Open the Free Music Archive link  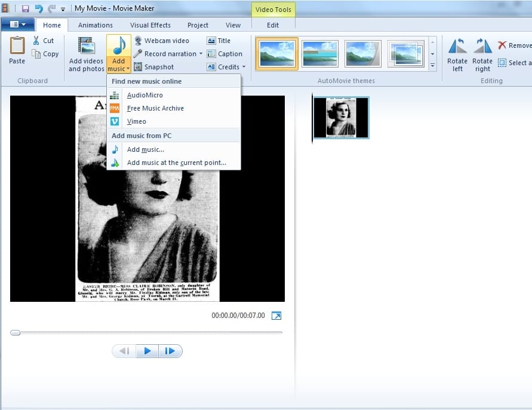point(155,108)
